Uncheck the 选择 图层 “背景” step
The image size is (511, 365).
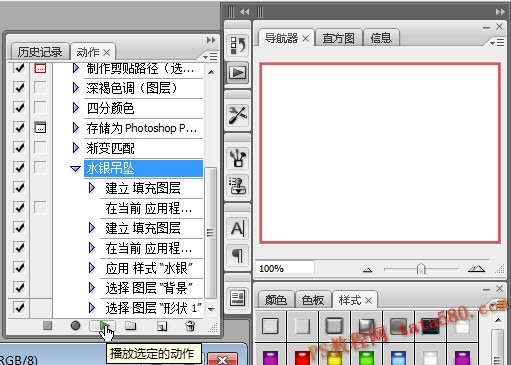point(19,288)
